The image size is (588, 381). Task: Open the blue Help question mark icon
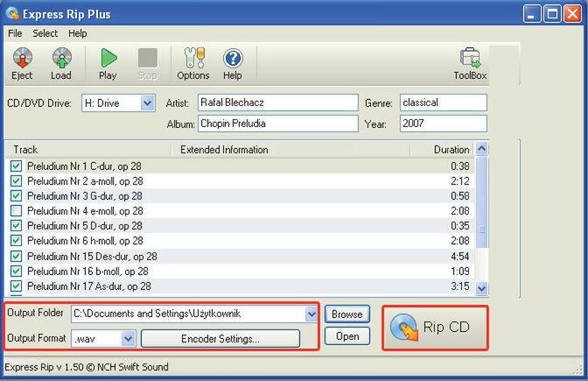233,58
